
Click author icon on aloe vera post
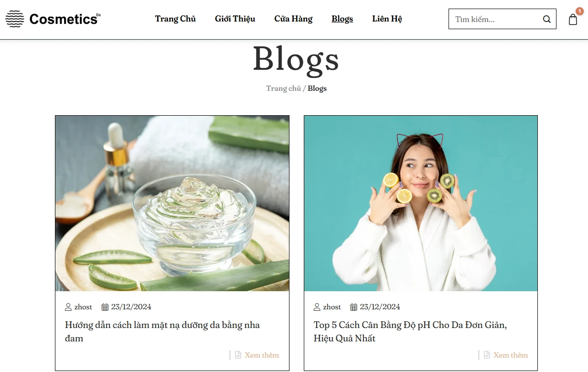tap(68, 307)
